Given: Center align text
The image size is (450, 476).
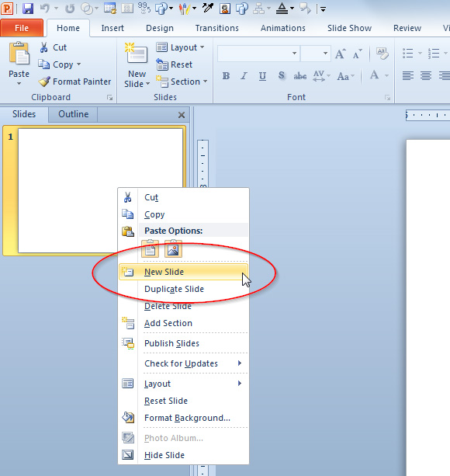Looking at the screenshot, I should pos(426,75).
